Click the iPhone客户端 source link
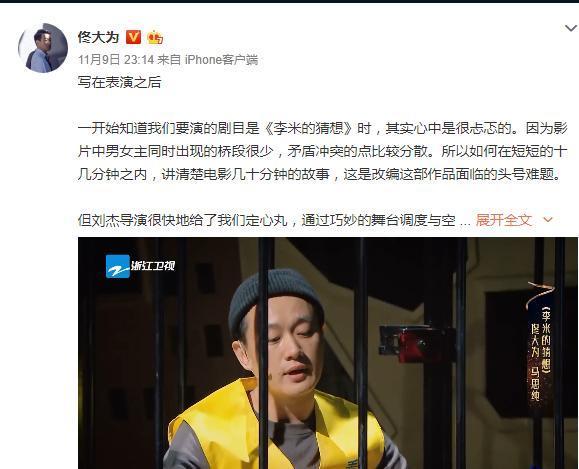 (x=221, y=59)
